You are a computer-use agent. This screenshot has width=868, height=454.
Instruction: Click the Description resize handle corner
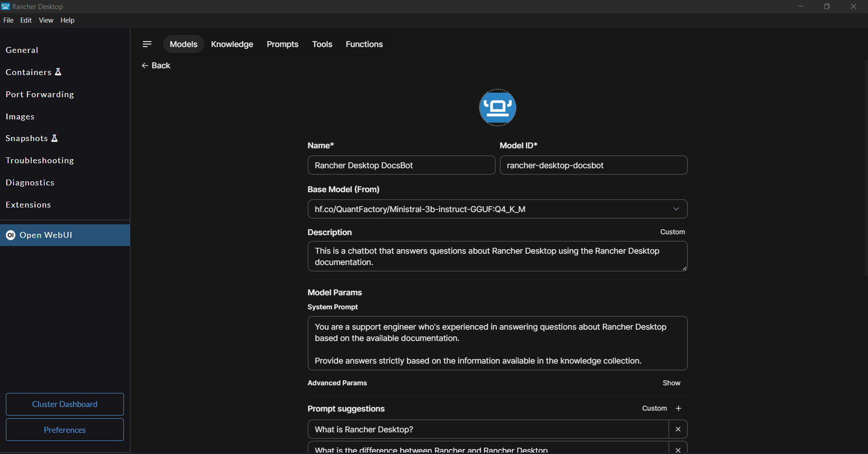pyautogui.click(x=684, y=269)
